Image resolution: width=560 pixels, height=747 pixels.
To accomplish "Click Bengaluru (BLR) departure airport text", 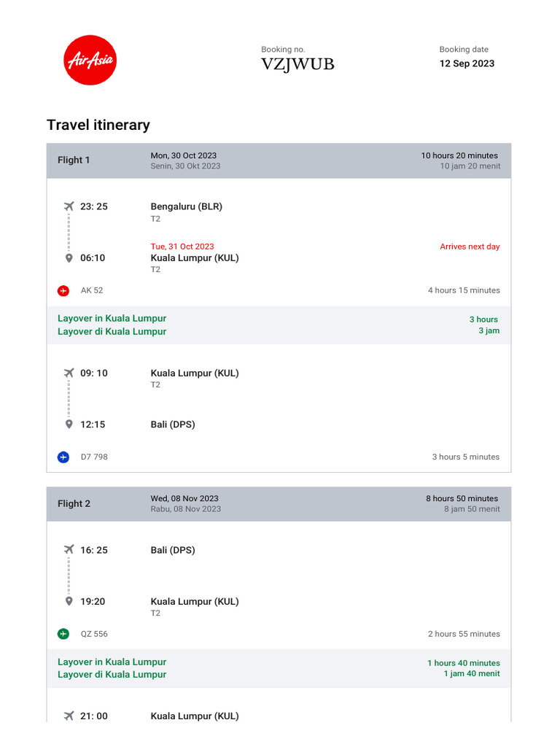I will click(x=186, y=206).
